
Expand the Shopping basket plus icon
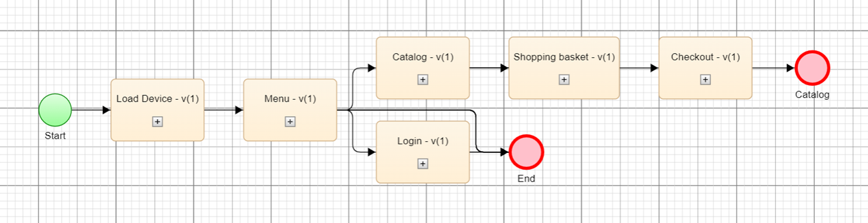click(564, 79)
